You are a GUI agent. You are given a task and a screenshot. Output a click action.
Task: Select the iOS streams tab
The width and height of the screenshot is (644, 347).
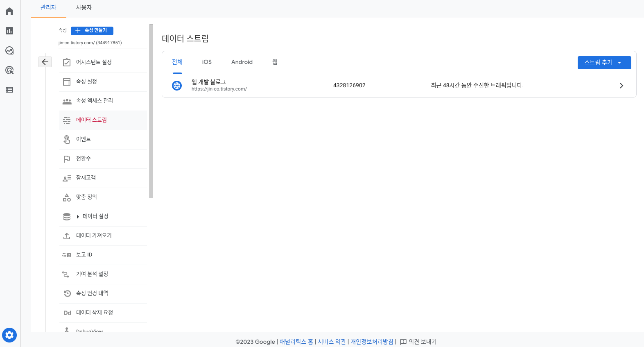[207, 62]
